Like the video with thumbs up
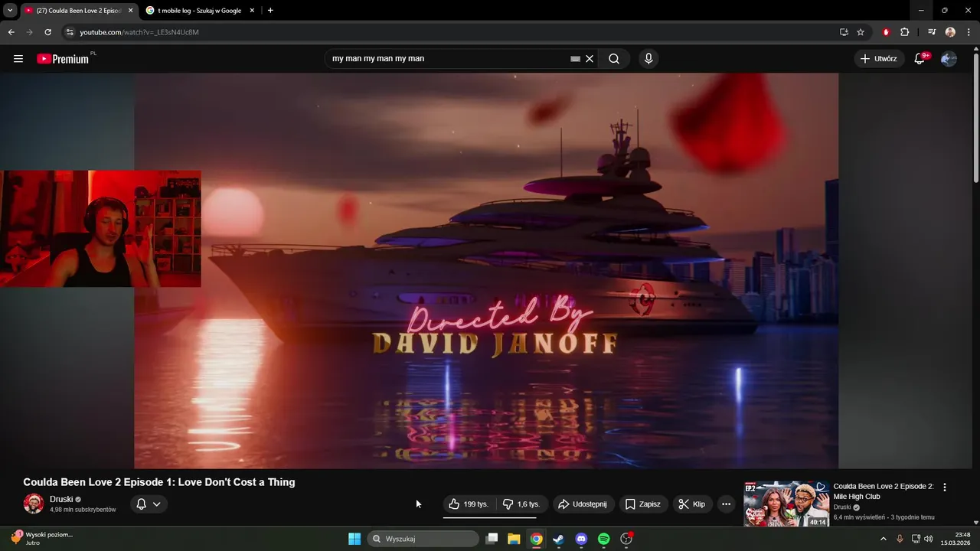The image size is (980, 551). point(469,504)
